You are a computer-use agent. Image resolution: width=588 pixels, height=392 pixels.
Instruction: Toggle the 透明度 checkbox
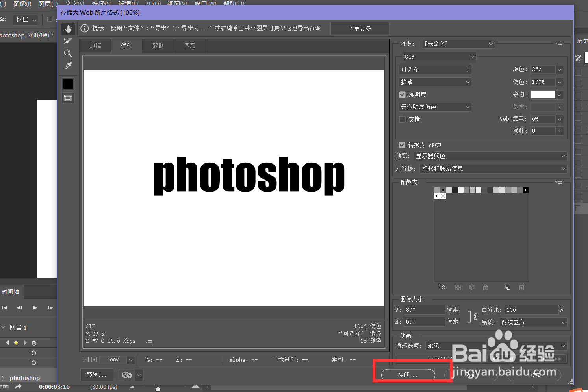click(x=402, y=94)
